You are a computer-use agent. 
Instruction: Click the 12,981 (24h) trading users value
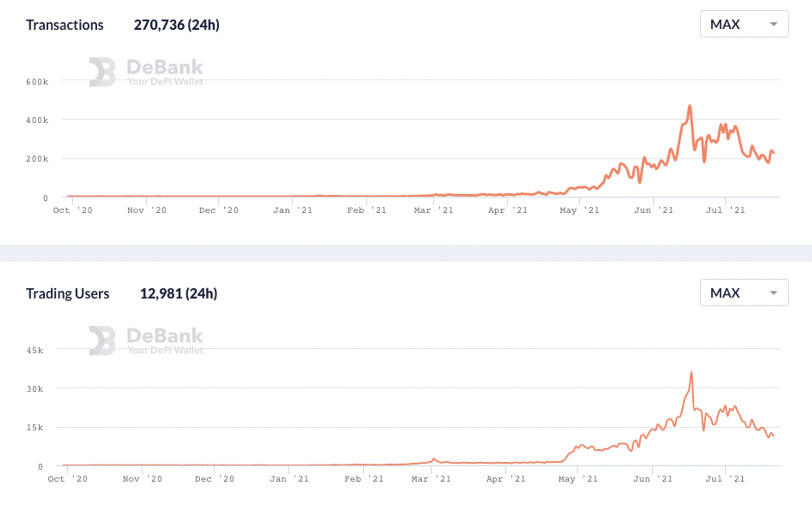(x=178, y=294)
